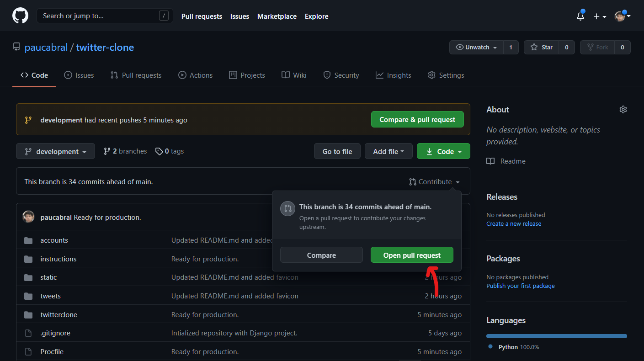The image size is (644, 361).
Task: Open the Procfile file
Action: coord(52,352)
